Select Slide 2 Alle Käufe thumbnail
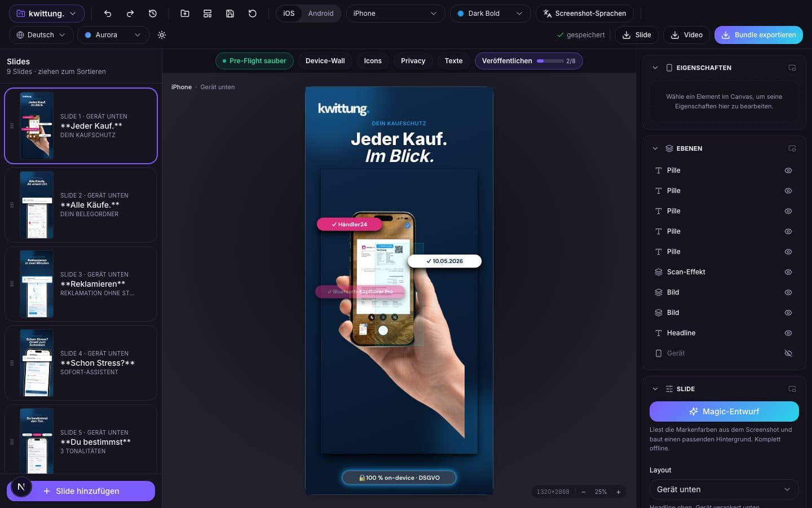812x508 pixels. point(37,205)
